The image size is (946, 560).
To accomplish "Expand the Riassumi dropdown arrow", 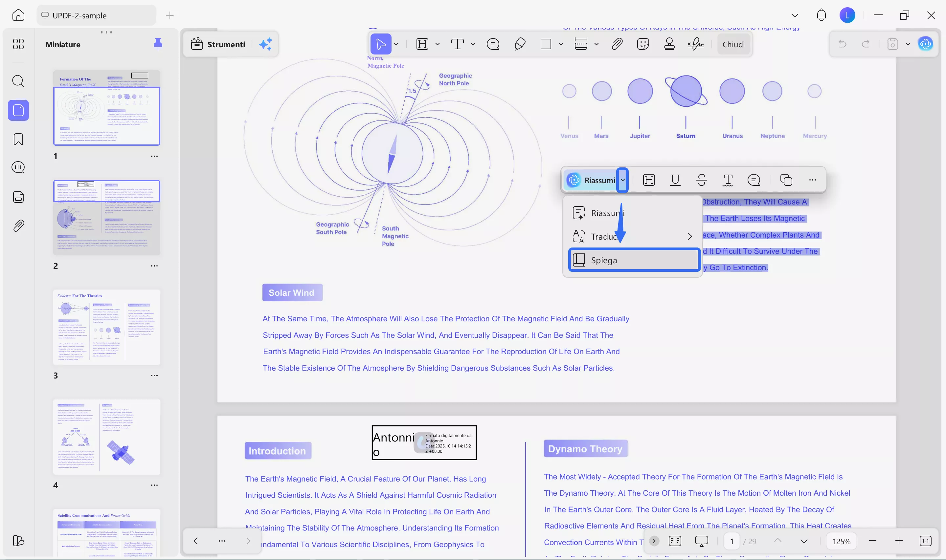I will (x=622, y=180).
